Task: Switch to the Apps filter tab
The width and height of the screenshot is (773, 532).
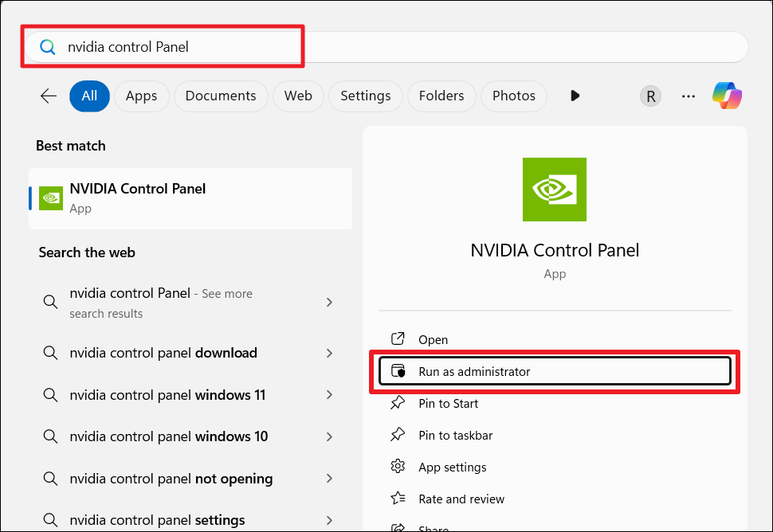Action: tap(141, 96)
